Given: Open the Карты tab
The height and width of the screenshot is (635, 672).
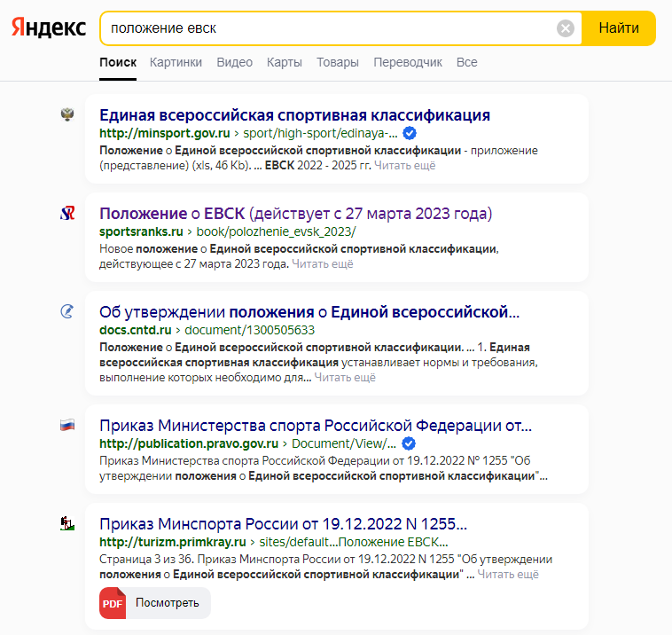Looking at the screenshot, I should (x=285, y=62).
